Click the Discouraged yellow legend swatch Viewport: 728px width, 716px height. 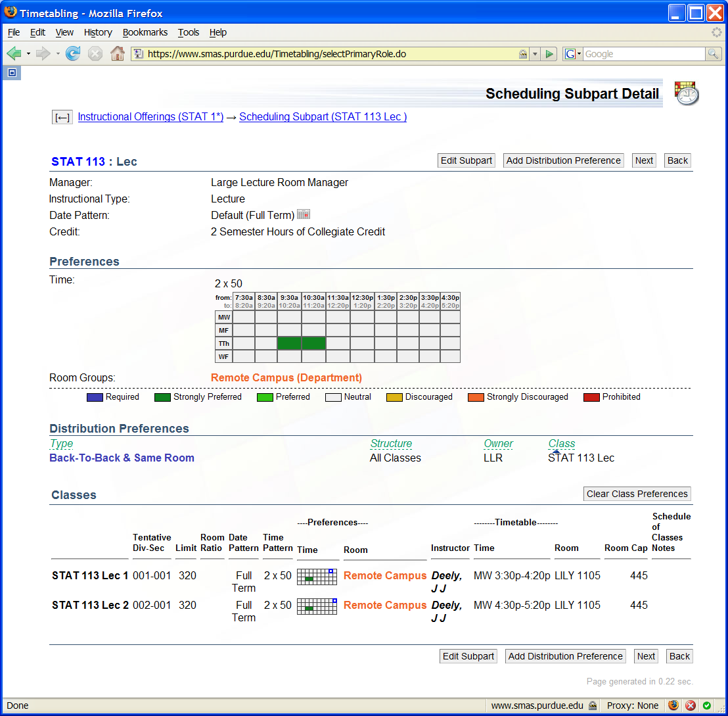pos(394,397)
